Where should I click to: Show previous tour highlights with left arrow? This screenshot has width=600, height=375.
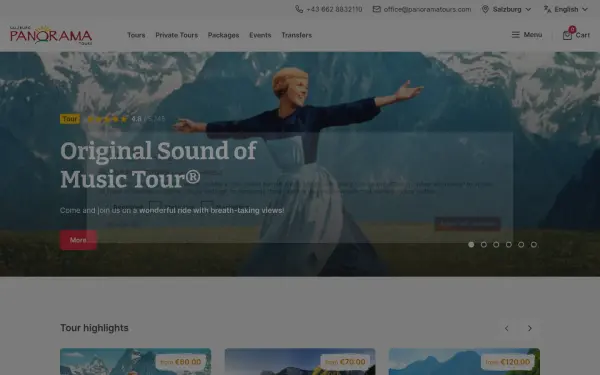pos(506,328)
